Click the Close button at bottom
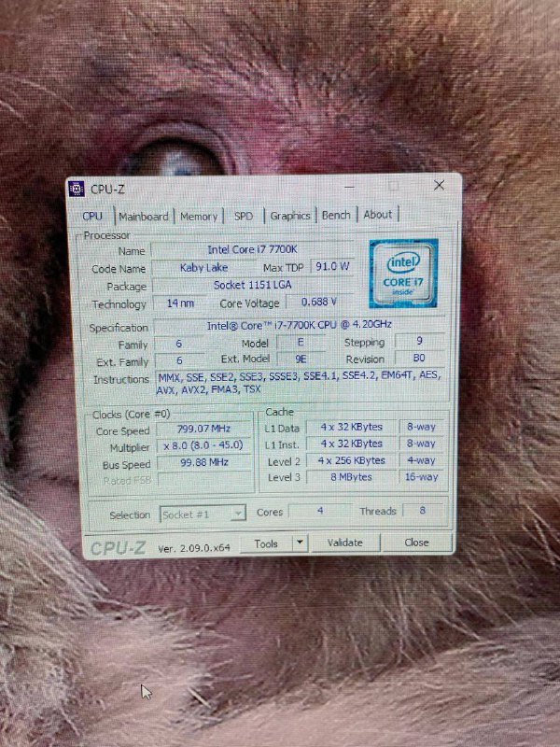 pos(416,543)
